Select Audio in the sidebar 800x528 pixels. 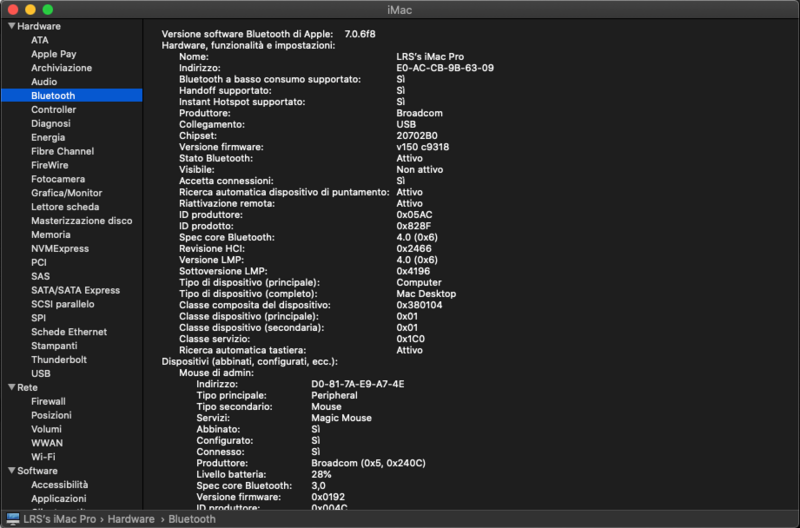pyautogui.click(x=44, y=82)
